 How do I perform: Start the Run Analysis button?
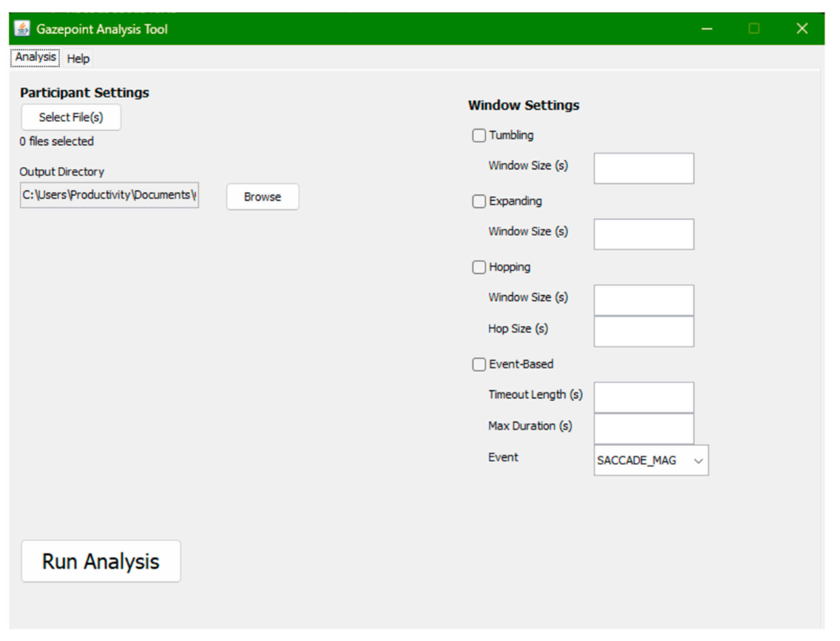pyautogui.click(x=101, y=561)
